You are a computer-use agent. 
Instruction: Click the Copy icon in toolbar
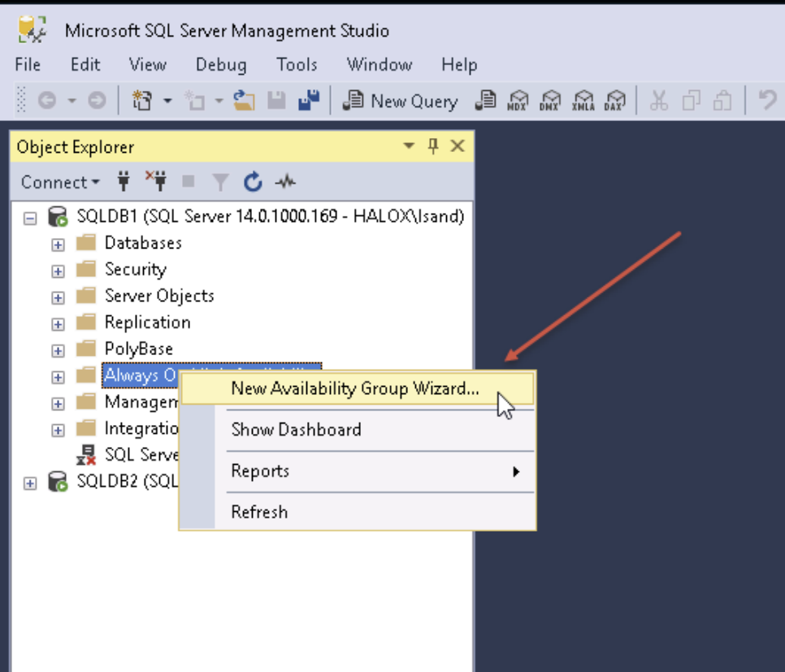(x=692, y=101)
